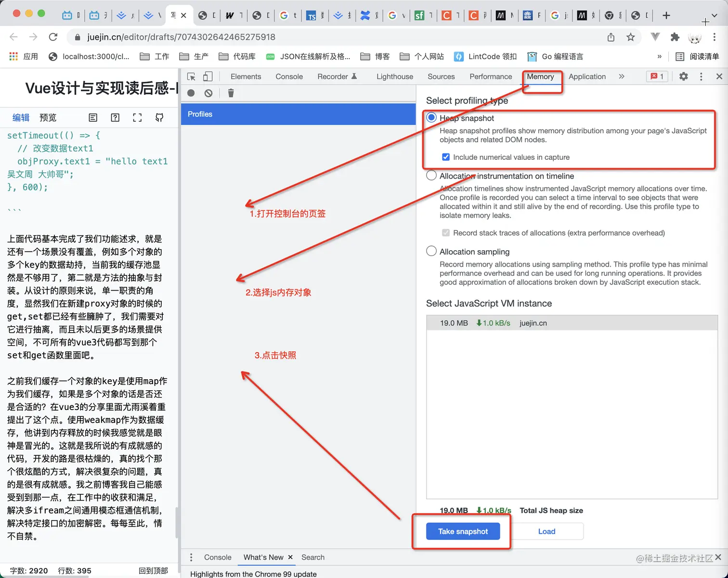Screen dimensions: 728x578
Task: Uncheck Include numerical values in capture
Action: click(x=446, y=157)
